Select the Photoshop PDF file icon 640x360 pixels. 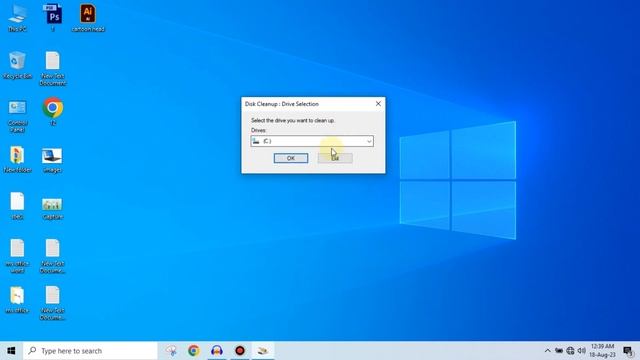[53, 18]
